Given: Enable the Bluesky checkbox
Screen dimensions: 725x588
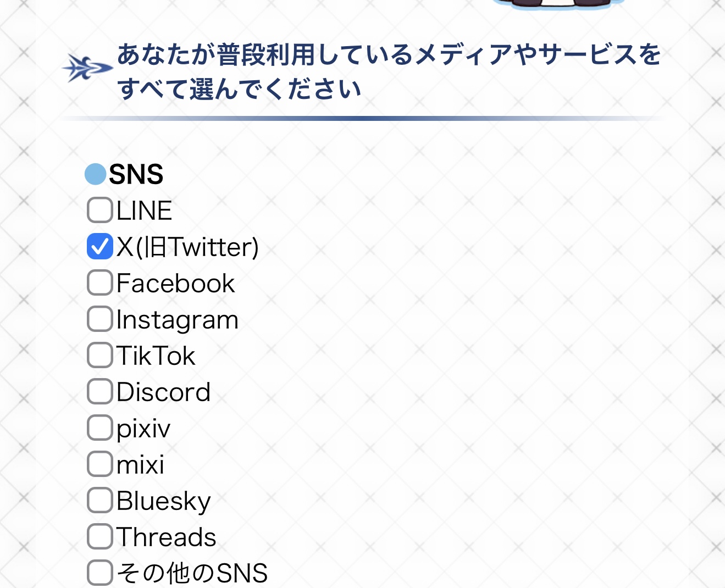Looking at the screenshot, I should [x=99, y=500].
